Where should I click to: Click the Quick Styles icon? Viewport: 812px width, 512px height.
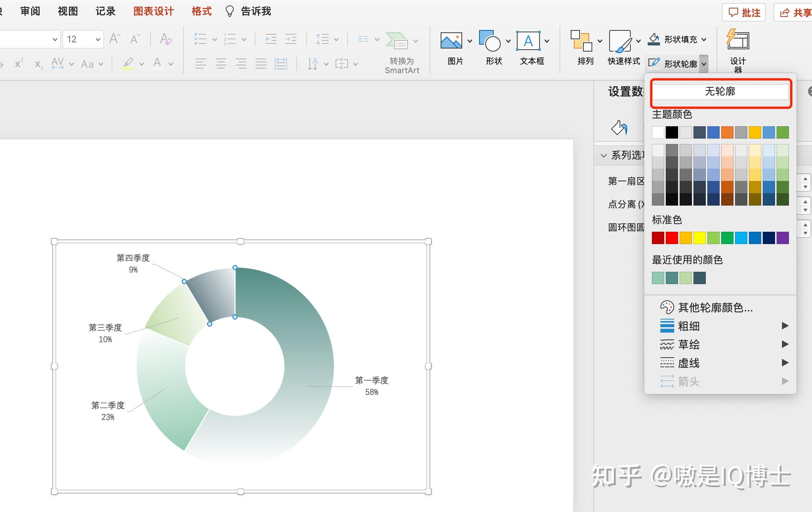point(620,41)
